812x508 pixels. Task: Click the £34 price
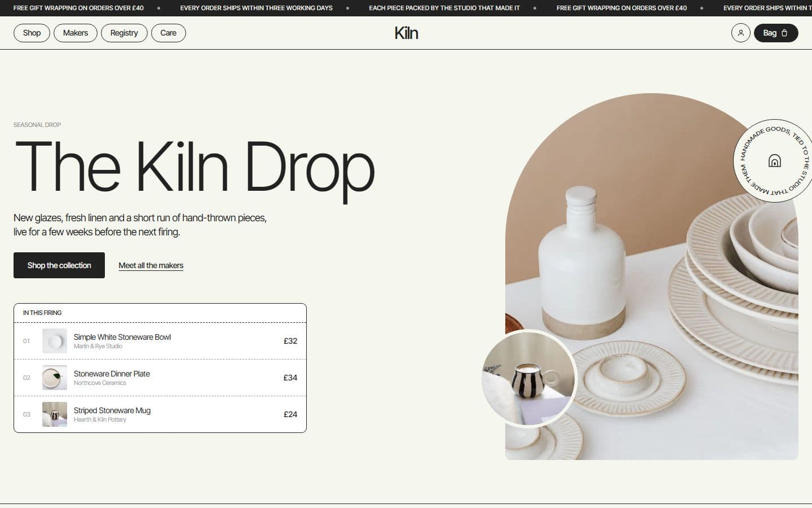(x=290, y=378)
